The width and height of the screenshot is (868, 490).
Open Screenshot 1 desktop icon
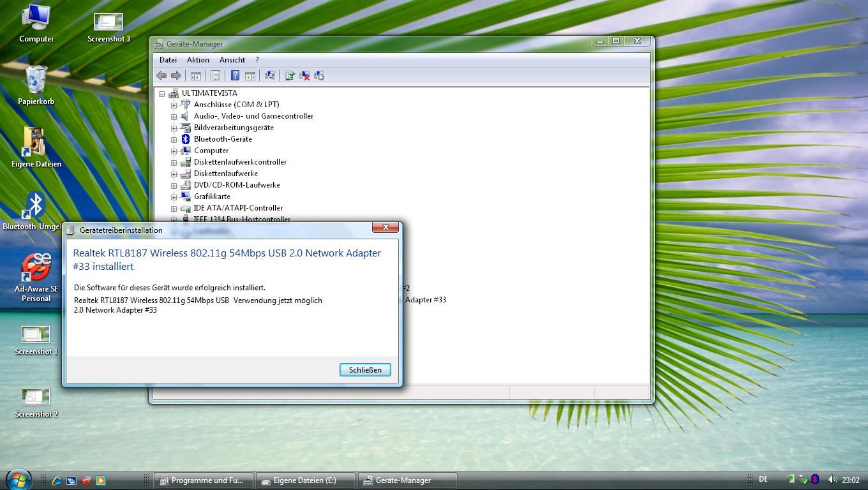pyautogui.click(x=36, y=340)
